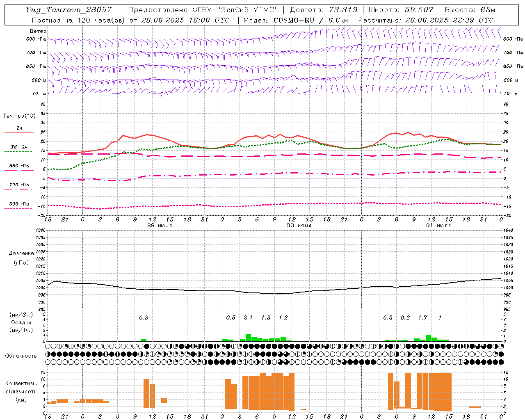This screenshot has height=420, width=525.
Task: Click the Широта: 59.507 field
Action: click(401, 10)
